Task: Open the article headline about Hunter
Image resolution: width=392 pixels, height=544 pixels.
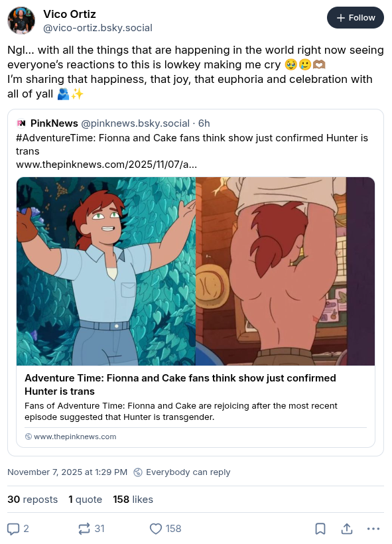Action: click(x=180, y=384)
